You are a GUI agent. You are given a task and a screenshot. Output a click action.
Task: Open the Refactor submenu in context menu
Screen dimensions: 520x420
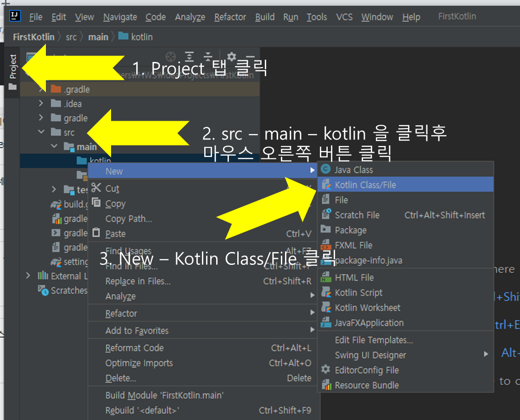click(x=202, y=313)
